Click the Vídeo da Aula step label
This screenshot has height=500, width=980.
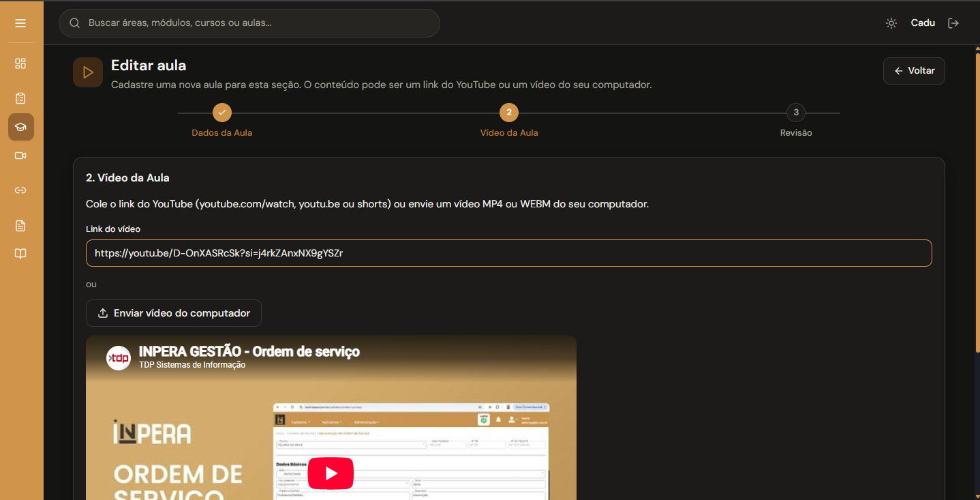point(509,133)
